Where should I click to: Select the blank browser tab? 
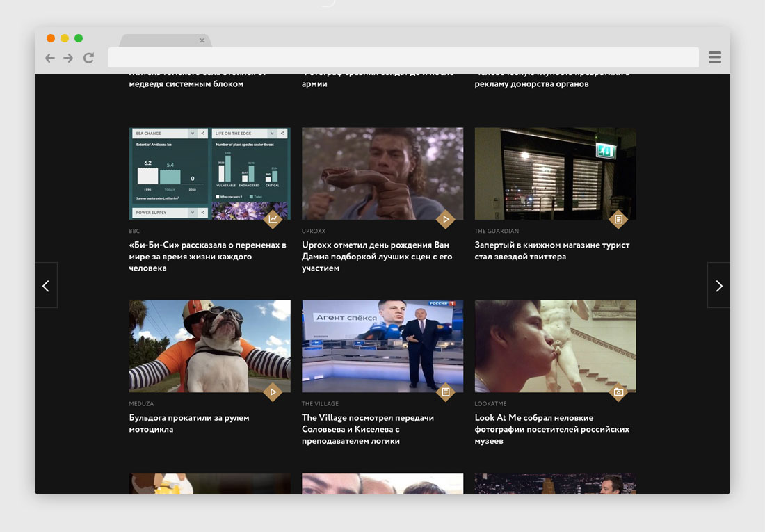point(166,40)
